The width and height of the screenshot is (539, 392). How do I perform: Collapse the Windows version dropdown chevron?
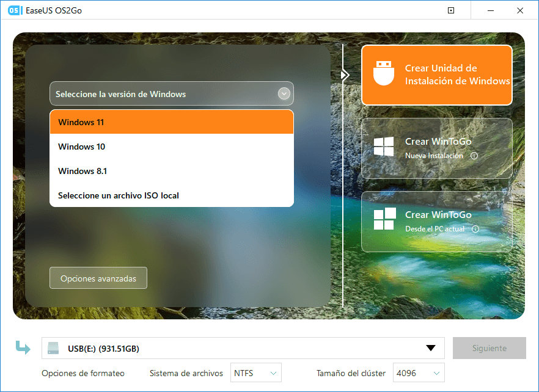pos(284,93)
